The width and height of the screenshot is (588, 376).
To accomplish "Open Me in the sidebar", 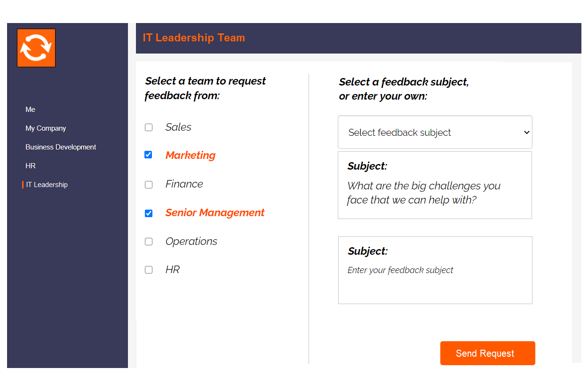I will [x=31, y=110].
